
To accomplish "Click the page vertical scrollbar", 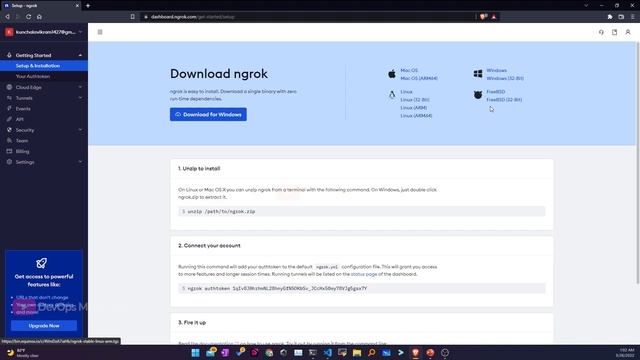I will [638, 163].
